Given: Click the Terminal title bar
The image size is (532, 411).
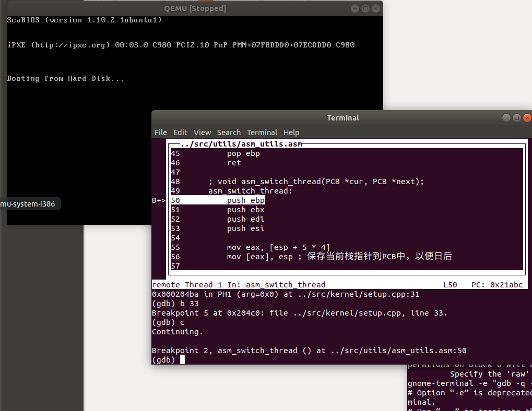Looking at the screenshot, I should [x=342, y=117].
